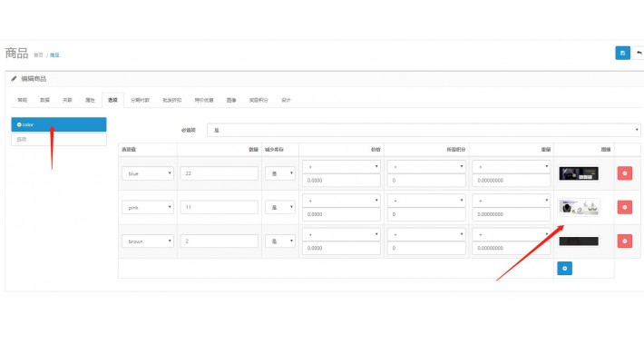Select the 选项 tab
644x345 pixels.
tap(112, 100)
